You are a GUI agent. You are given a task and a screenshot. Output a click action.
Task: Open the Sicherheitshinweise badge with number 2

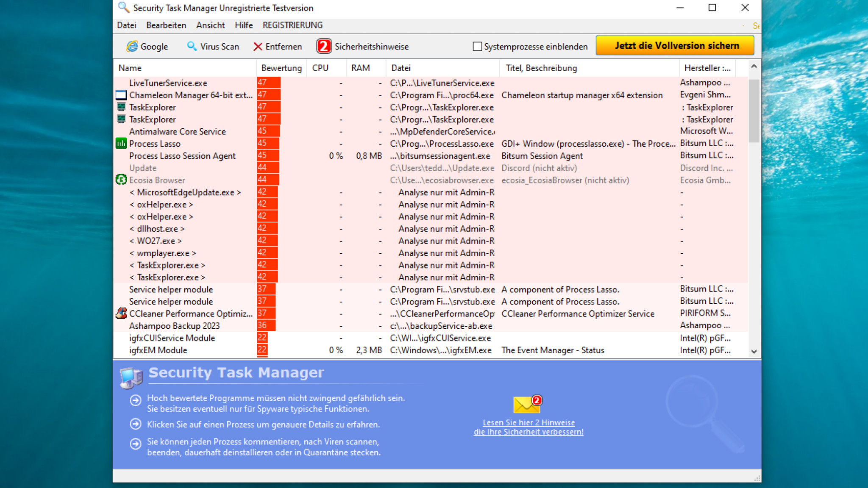point(324,46)
